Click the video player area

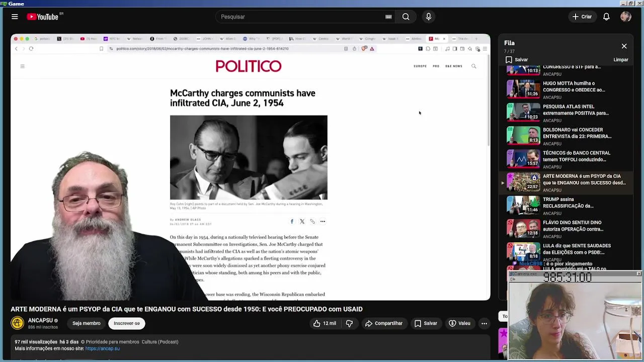[251, 167]
